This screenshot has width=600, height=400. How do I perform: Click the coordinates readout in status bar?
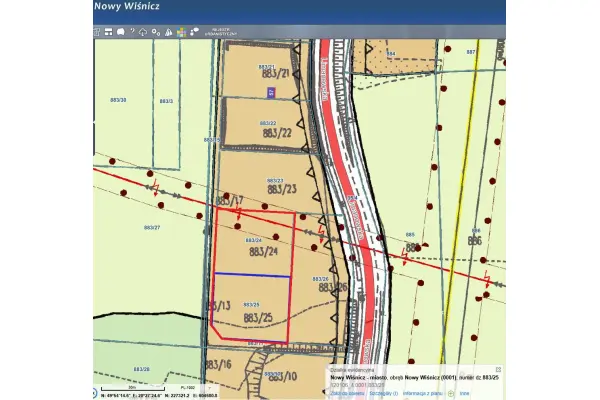[159, 396]
